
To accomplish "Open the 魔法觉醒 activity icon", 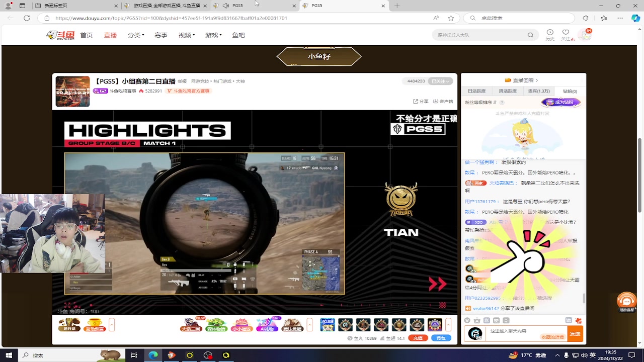I will [292, 325].
